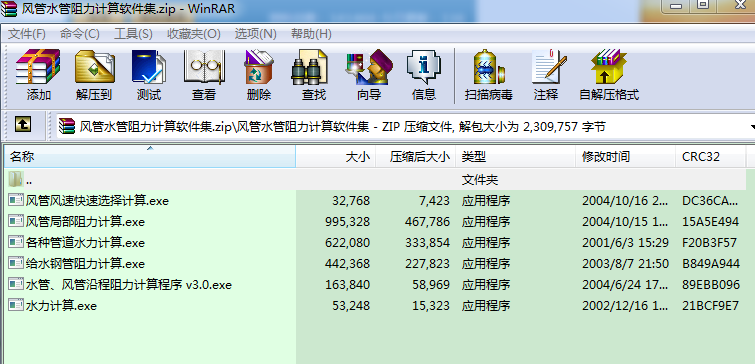Click packed size value 333,854
This screenshot has width=755, height=364.
(427, 243)
